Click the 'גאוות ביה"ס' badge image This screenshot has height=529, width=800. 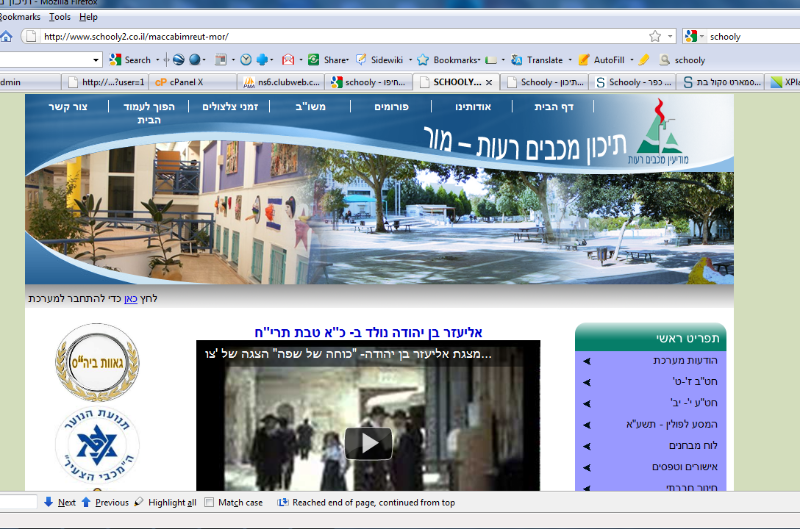tap(97, 363)
